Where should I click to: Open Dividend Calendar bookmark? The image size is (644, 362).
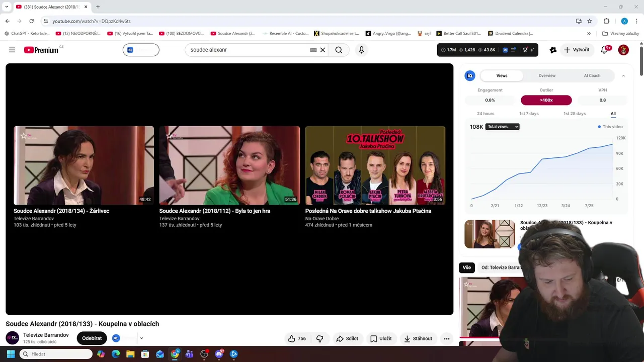tap(510, 34)
